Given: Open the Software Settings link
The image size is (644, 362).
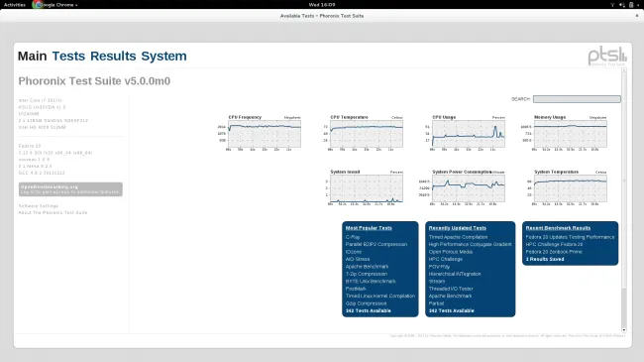Looking at the screenshot, I should click(39, 205).
